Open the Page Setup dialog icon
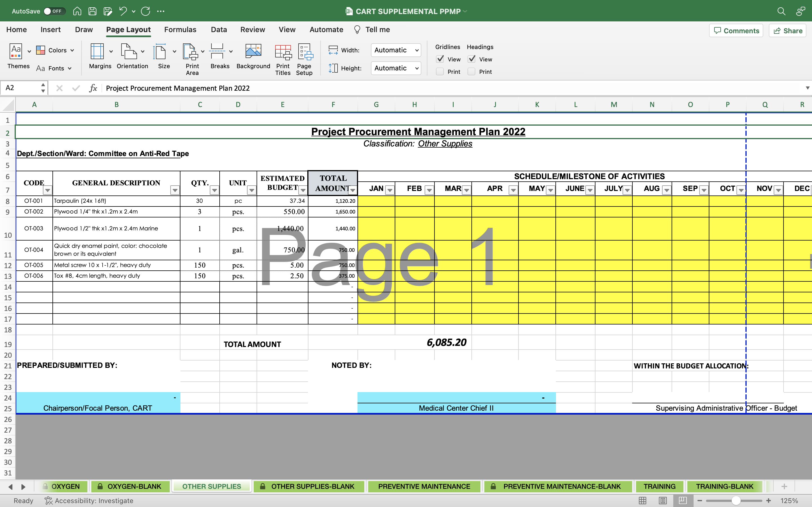Image resolution: width=812 pixels, height=507 pixels. [x=304, y=52]
